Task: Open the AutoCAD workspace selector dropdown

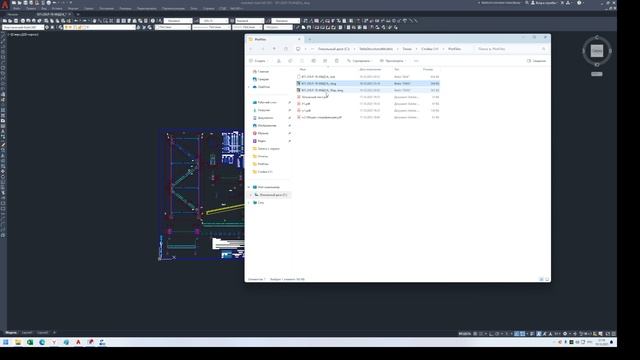Action: click(x=23, y=27)
